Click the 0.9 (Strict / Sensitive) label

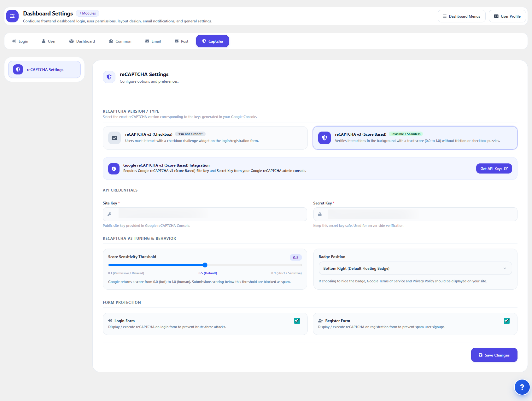click(286, 273)
